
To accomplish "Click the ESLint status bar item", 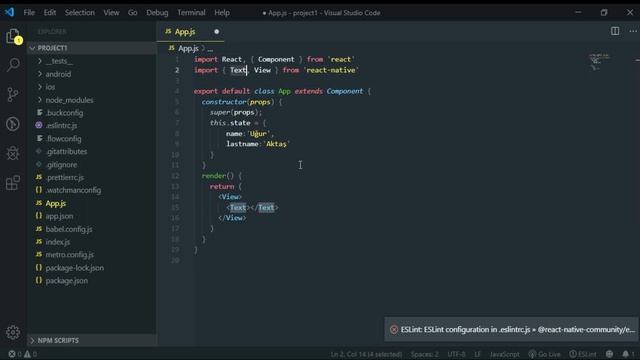I will 583,354.
